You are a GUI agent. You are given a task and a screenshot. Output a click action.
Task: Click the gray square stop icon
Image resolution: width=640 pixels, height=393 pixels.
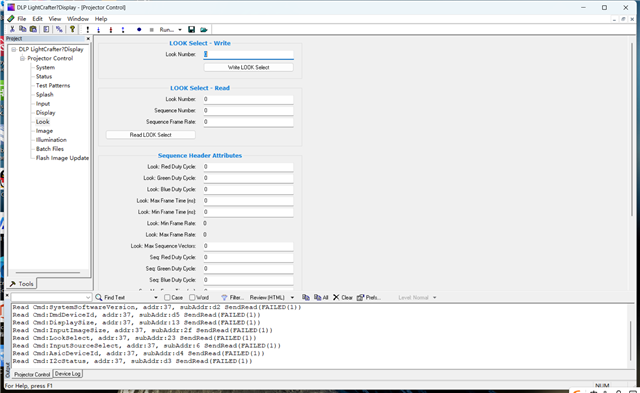pyautogui.click(x=151, y=29)
